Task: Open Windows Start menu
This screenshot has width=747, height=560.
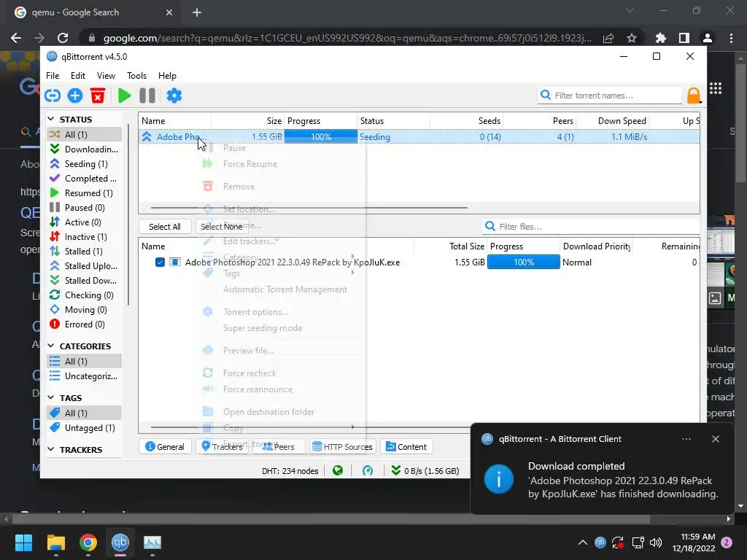Action: pos(23,542)
